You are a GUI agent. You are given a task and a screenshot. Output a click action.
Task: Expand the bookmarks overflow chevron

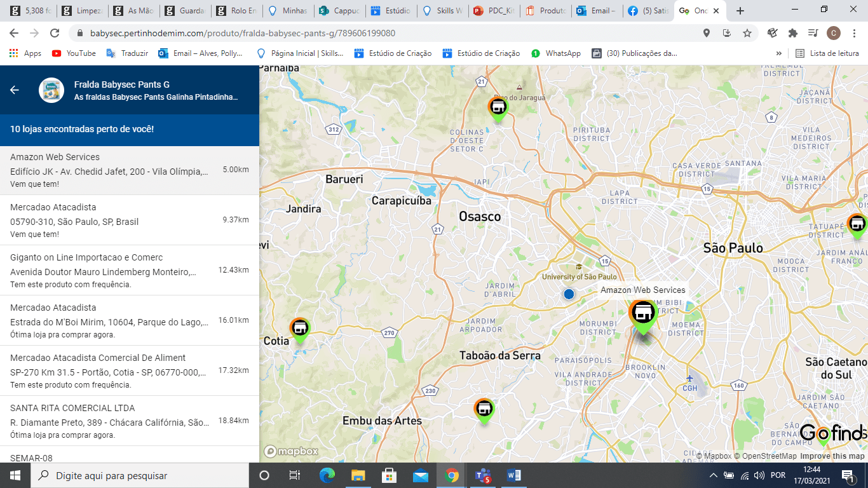(779, 53)
